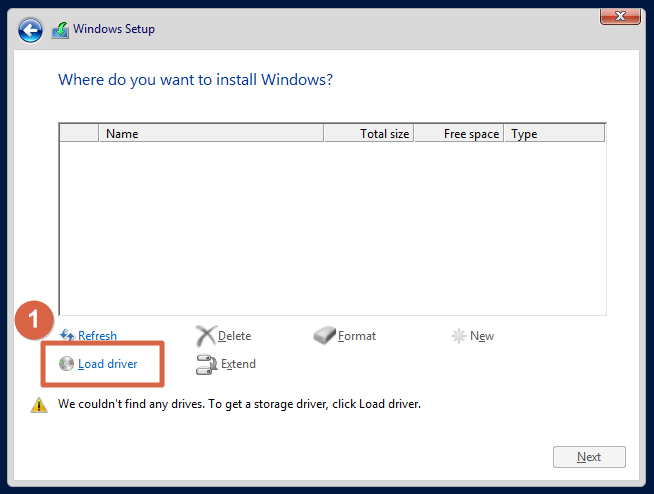The image size is (654, 494).
Task: Open the Load driver link
Action: 108,364
